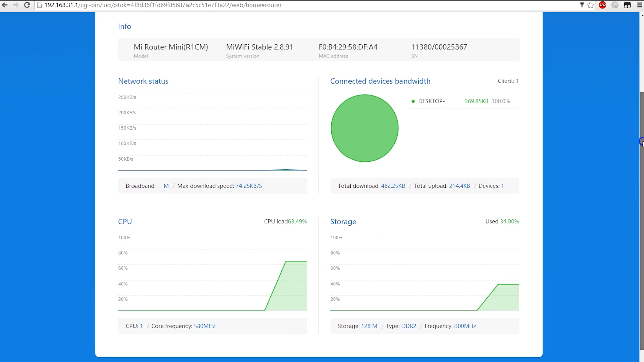Click the Broadband speed value

(163, 186)
